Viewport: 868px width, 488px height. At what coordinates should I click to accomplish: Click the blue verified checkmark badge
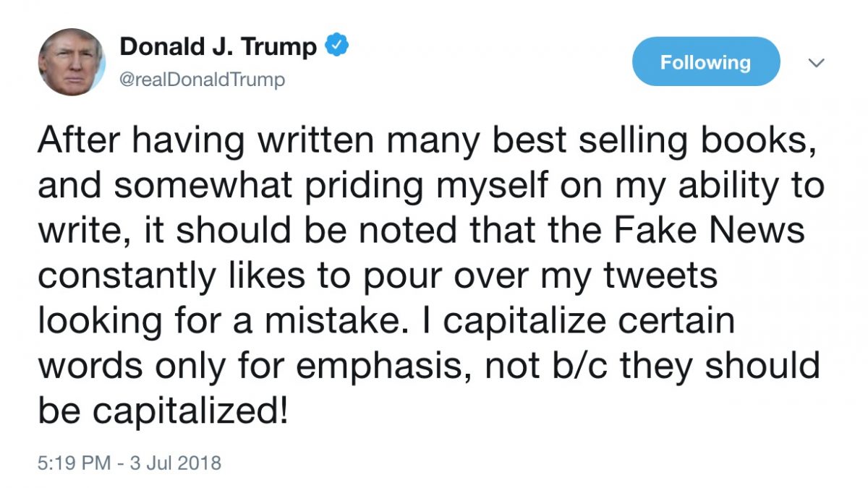(x=338, y=46)
